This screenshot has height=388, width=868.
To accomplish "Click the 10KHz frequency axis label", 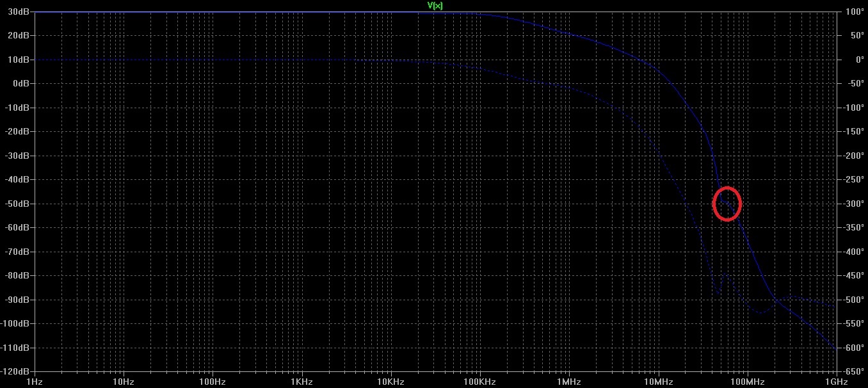I will point(391,382).
